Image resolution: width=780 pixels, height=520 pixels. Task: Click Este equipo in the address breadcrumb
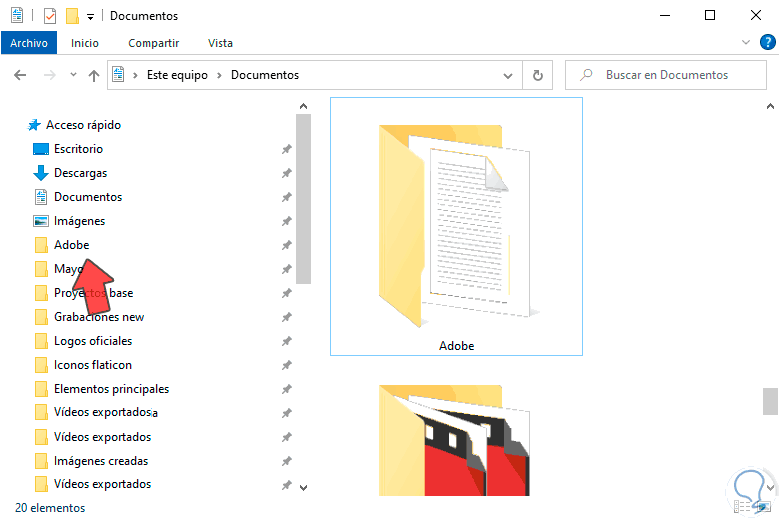point(177,75)
